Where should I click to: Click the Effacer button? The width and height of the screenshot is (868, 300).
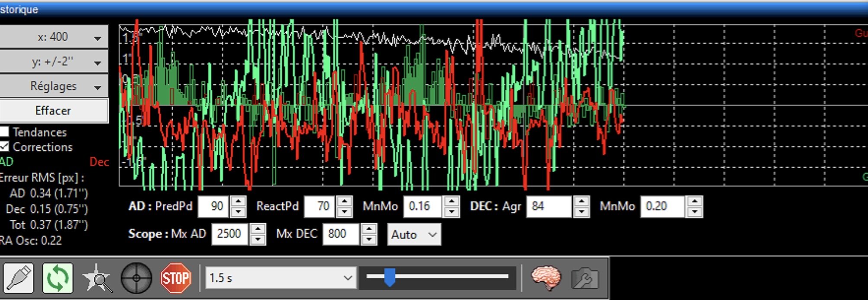(54, 111)
